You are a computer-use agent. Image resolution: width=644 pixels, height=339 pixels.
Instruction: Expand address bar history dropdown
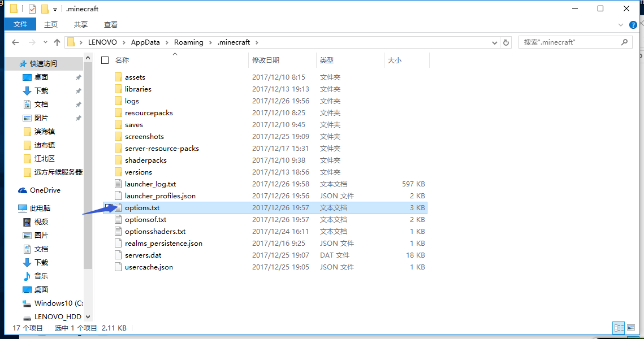pyautogui.click(x=495, y=43)
